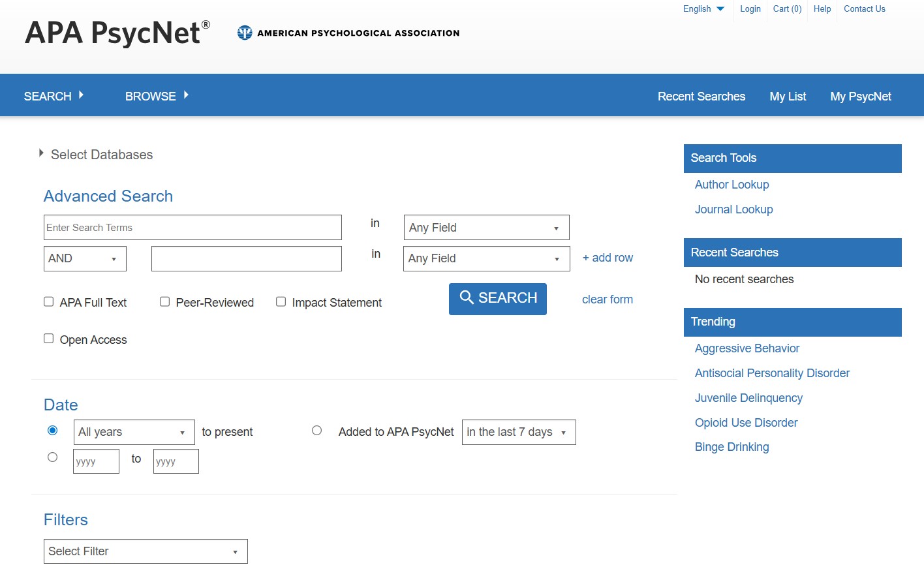Open Author Lookup tool
This screenshot has width=924, height=582.
(731, 185)
